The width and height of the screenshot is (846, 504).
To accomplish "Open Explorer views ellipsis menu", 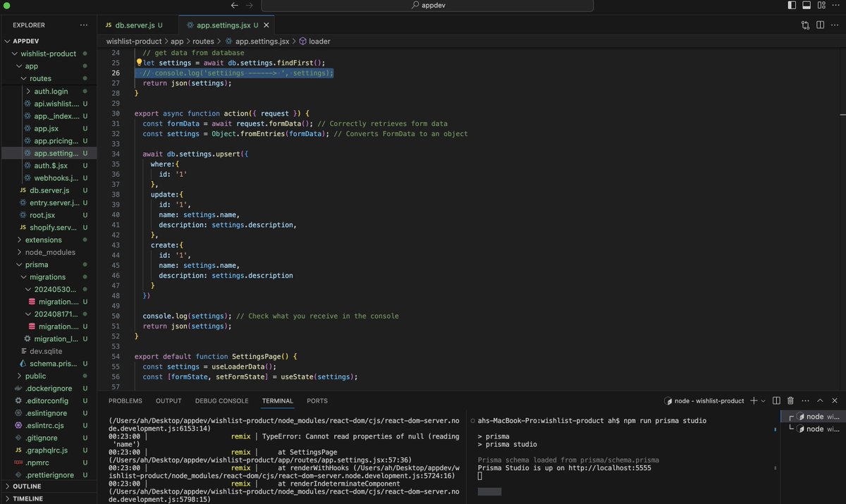I will click(x=84, y=25).
